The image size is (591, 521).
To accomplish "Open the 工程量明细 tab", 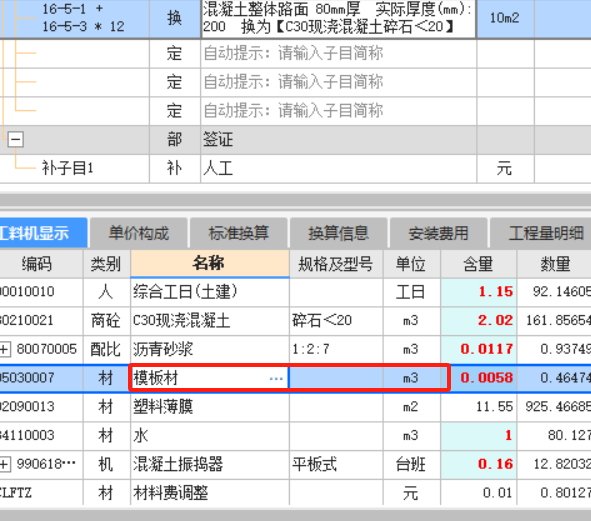I will [x=540, y=233].
